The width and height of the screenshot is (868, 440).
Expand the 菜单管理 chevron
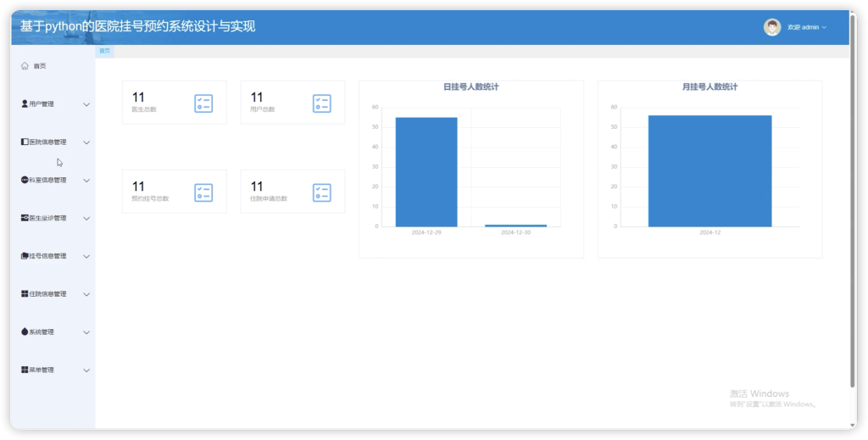pos(86,370)
